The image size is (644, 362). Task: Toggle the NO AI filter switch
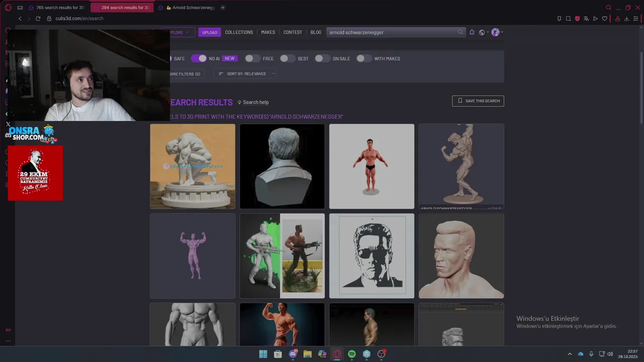pyautogui.click(x=199, y=58)
